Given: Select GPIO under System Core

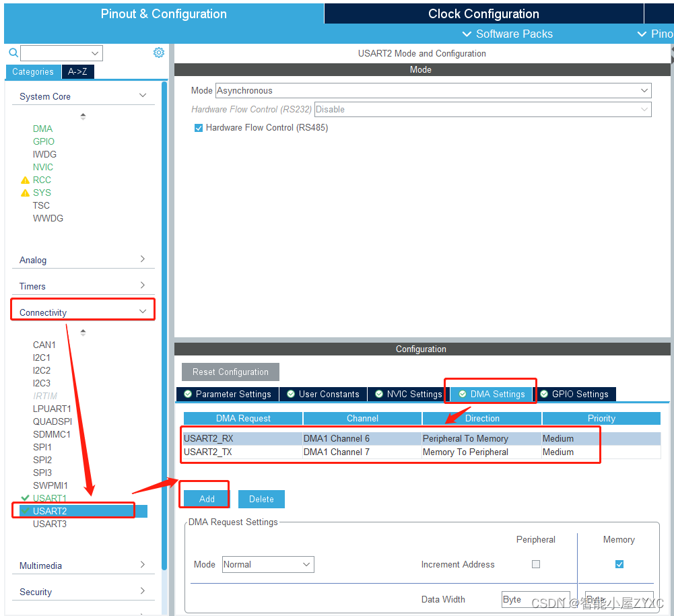Looking at the screenshot, I should (43, 142).
